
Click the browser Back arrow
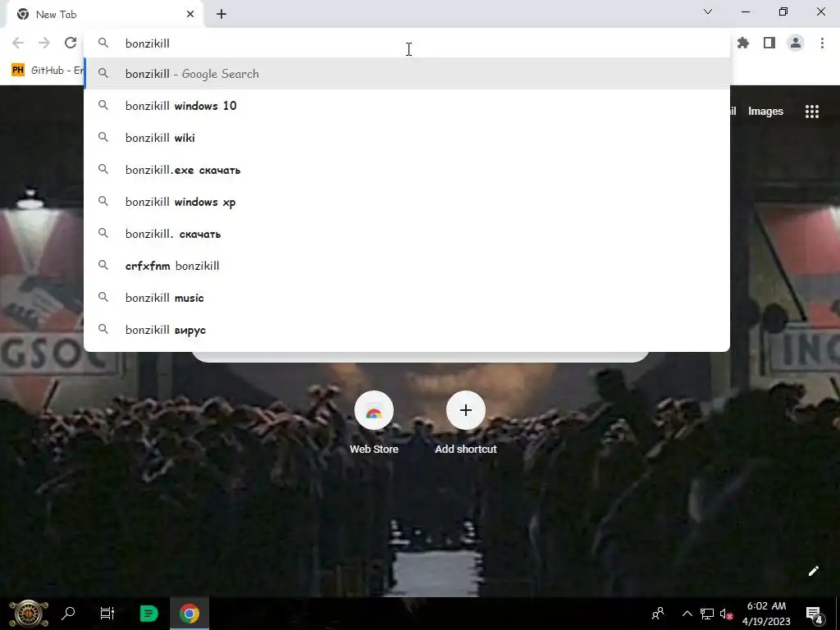coord(18,43)
